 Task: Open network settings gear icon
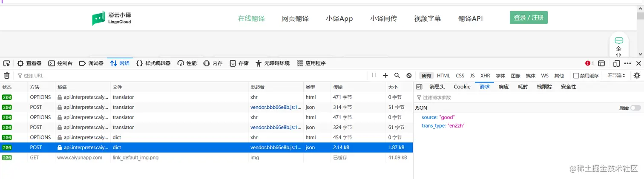637,76
